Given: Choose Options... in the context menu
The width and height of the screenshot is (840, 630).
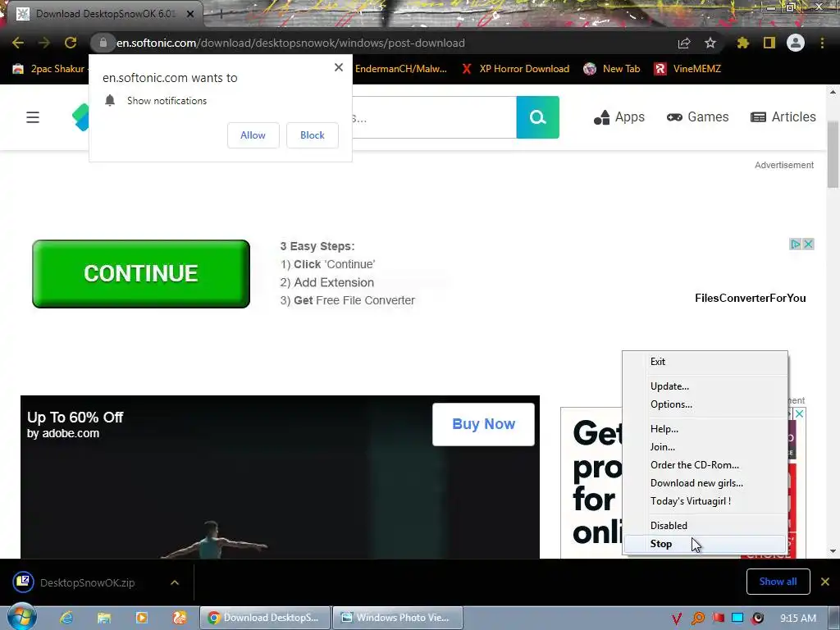Looking at the screenshot, I should [705, 404].
